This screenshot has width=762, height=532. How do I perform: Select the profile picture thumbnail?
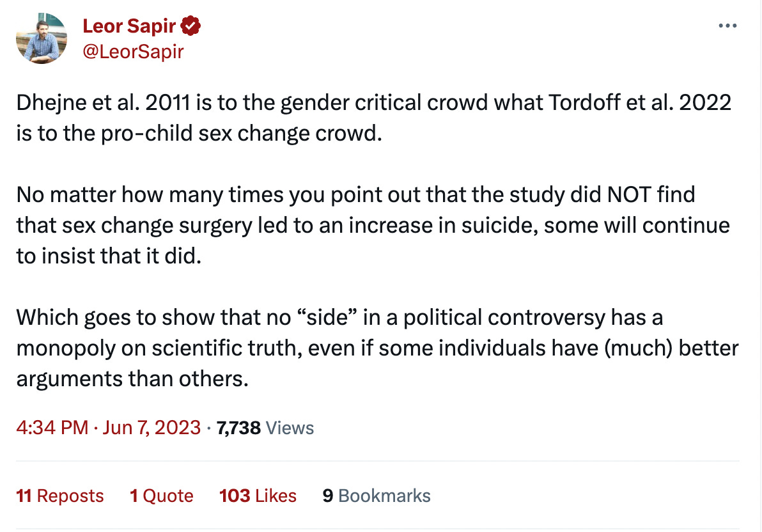(42, 38)
